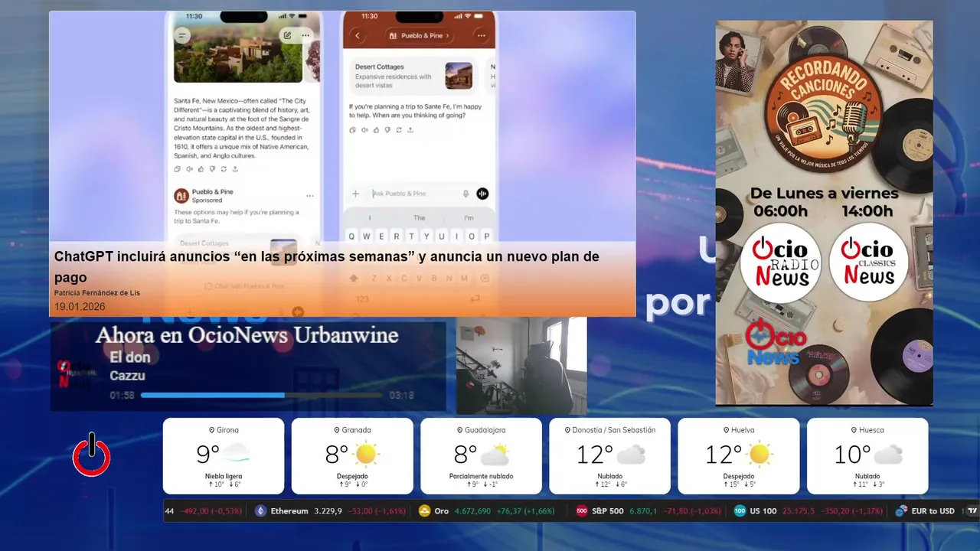Viewport: 980px width, 551px height.
Task: Click the teal US 100 badge icon
Action: [740, 510]
